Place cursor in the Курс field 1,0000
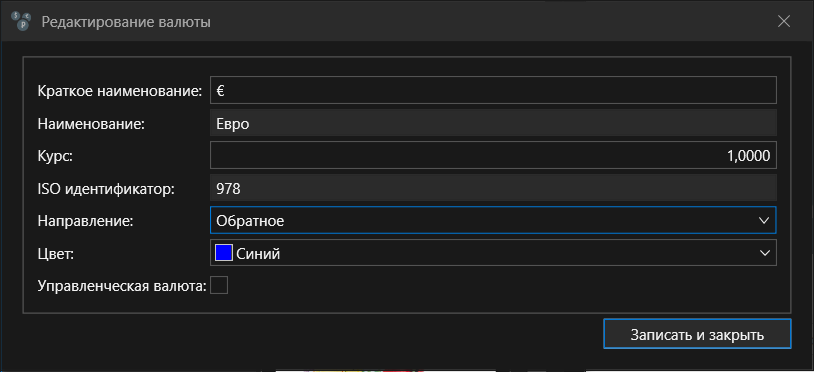This screenshot has width=814, height=372. pyautogui.click(x=493, y=155)
